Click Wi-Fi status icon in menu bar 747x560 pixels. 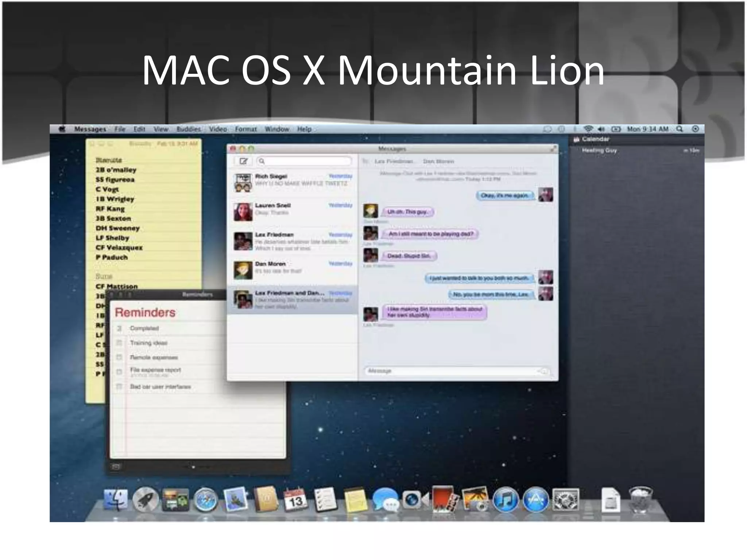(588, 129)
